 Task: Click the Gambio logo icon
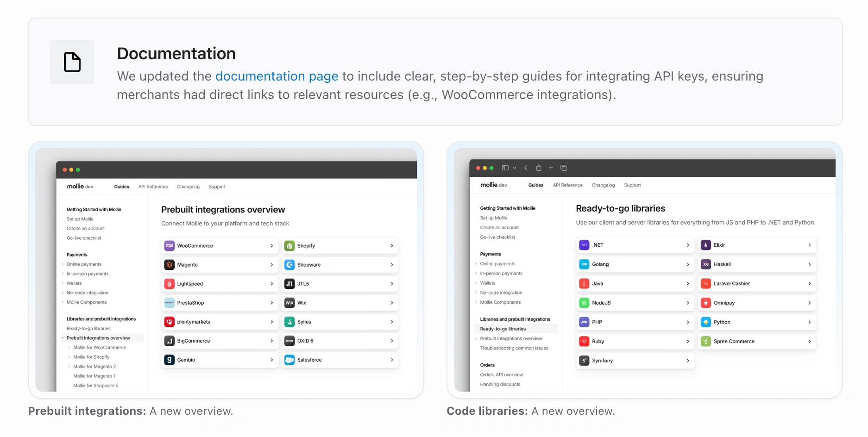click(x=170, y=360)
